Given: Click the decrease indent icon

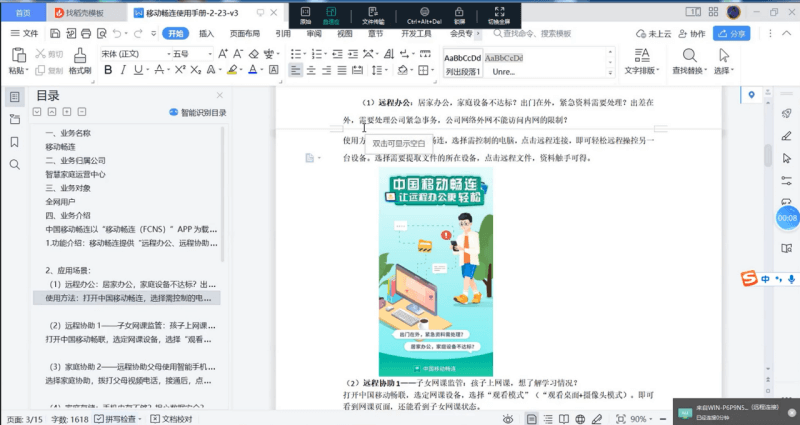Looking at the screenshot, I should (337, 54).
